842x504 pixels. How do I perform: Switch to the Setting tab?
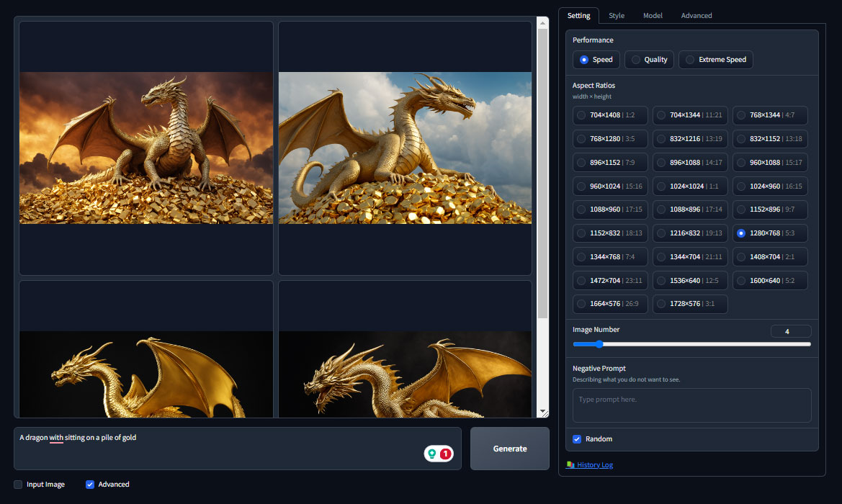578,16
